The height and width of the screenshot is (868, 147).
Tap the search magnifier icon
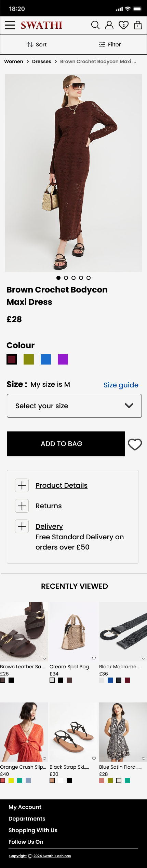pyautogui.click(x=95, y=25)
